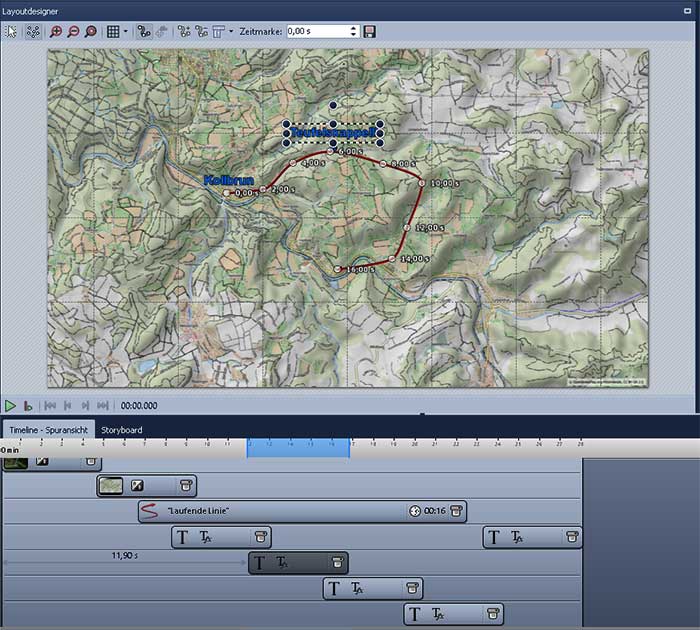This screenshot has height=630, width=700.
Task: Click the path points edit tool
Action: pos(33,31)
